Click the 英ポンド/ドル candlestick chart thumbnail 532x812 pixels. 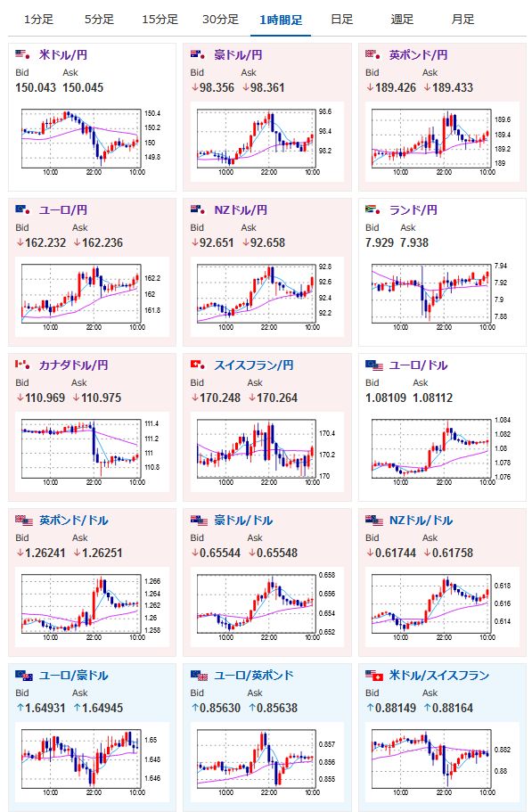click(92, 606)
